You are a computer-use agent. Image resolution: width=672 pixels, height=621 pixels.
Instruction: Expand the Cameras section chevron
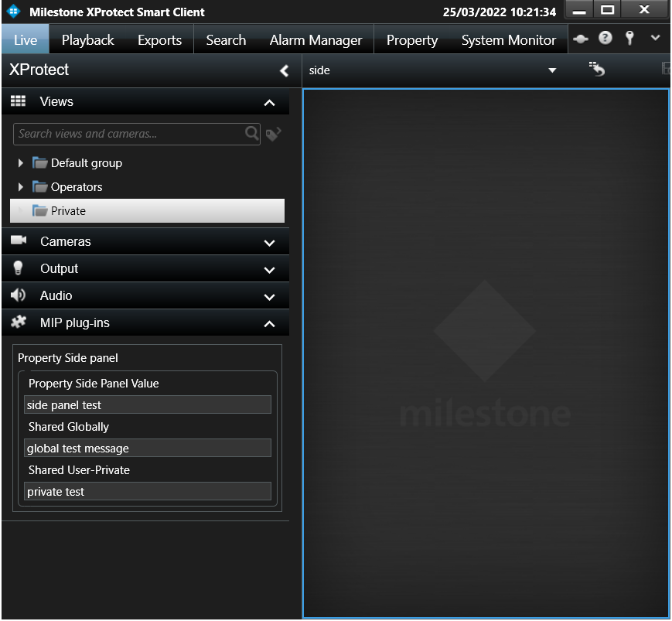[270, 243]
